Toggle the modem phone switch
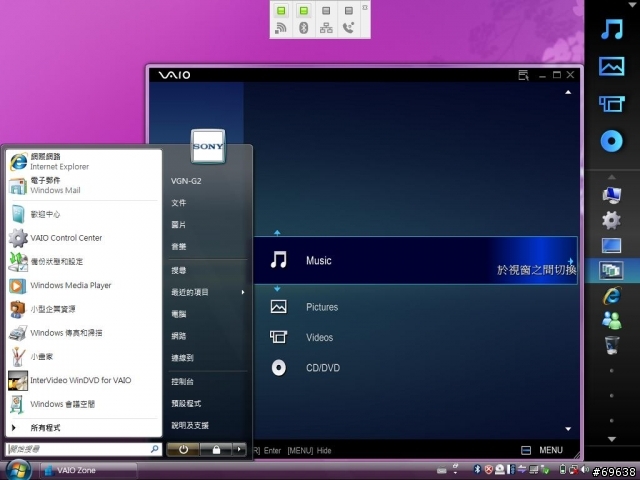This screenshot has width=640, height=480. click(349, 10)
